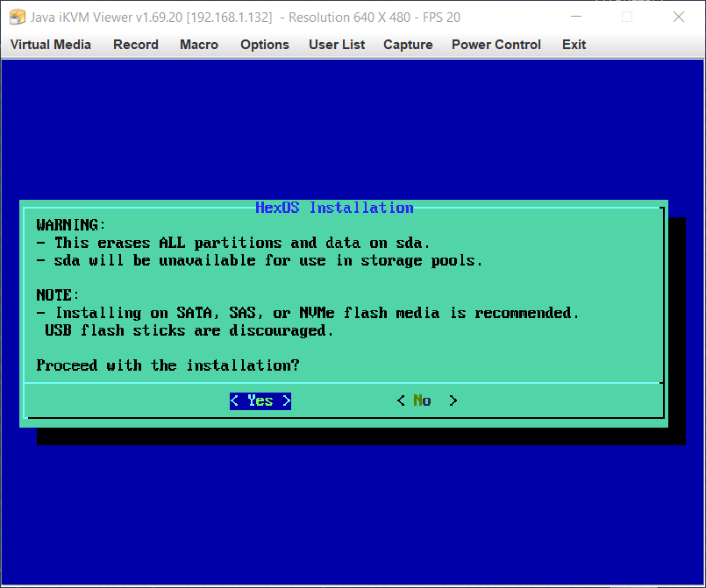Close the iKVM Viewer window

(x=679, y=17)
